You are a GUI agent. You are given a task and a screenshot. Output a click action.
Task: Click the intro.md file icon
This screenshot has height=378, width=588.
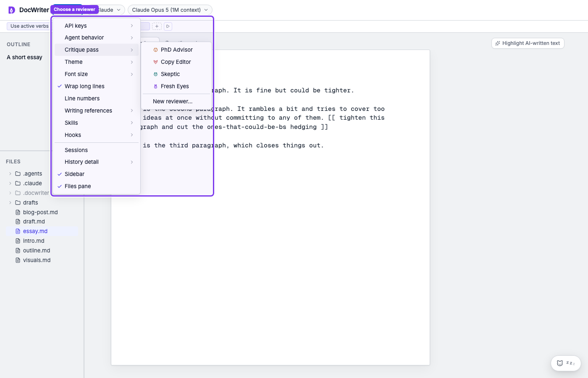click(18, 241)
